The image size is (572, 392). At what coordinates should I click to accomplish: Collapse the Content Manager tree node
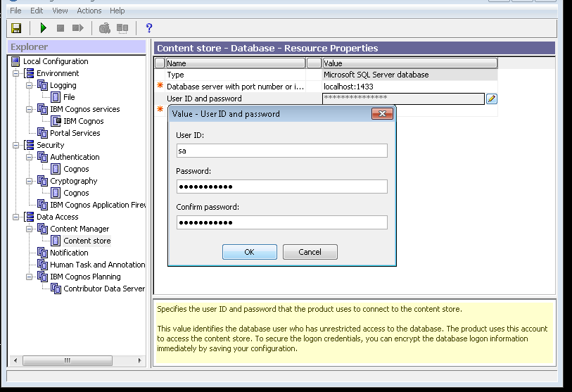click(x=29, y=229)
